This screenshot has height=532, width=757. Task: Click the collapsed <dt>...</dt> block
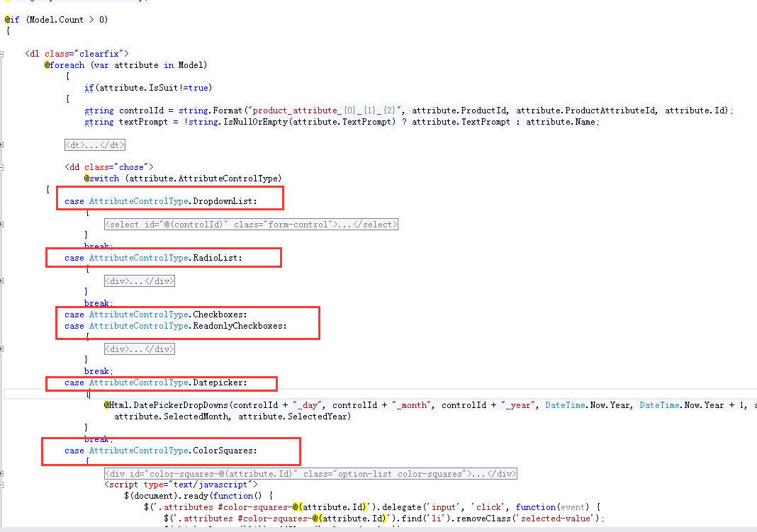(95, 145)
